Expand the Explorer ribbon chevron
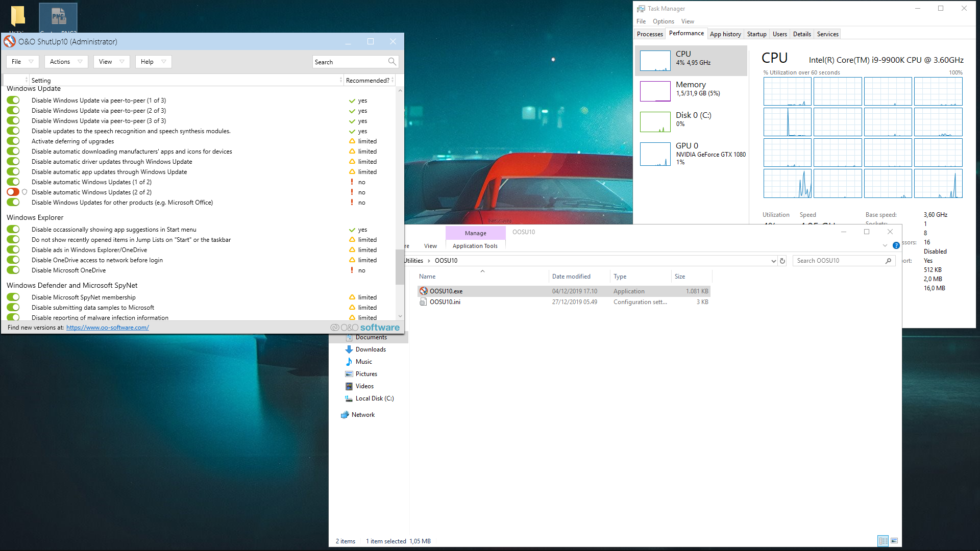The image size is (980, 551). 885,245
